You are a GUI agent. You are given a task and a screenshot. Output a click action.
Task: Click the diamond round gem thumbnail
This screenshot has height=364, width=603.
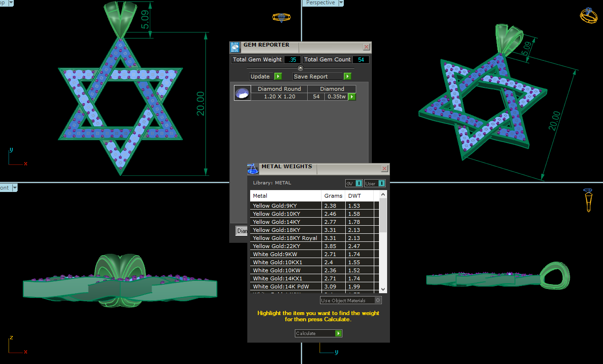tap(243, 93)
